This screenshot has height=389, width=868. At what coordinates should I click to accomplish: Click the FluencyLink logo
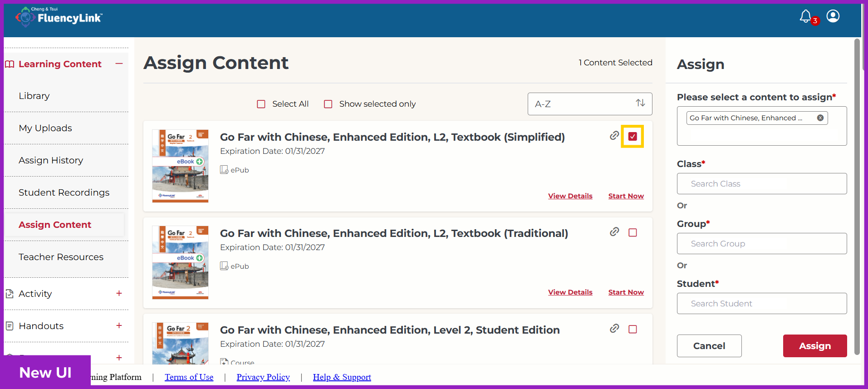click(59, 17)
